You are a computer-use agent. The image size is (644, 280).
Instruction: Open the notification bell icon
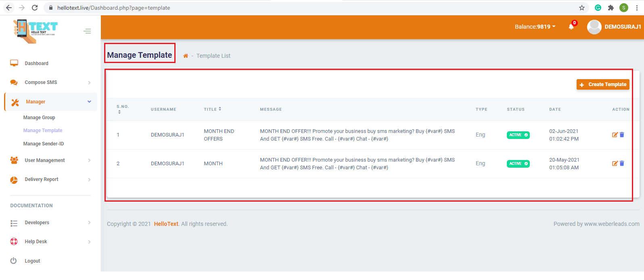pos(571,27)
